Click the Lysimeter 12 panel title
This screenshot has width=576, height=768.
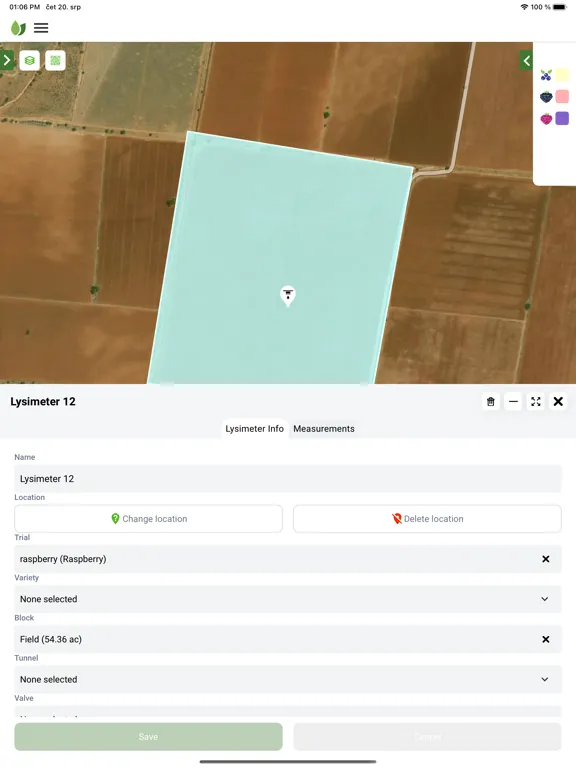[x=43, y=402]
